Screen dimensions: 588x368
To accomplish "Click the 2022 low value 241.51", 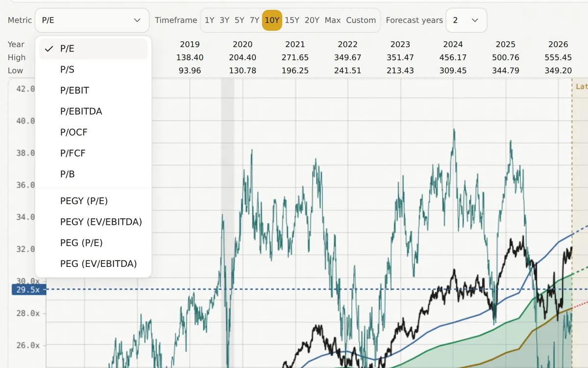I will pyautogui.click(x=348, y=71).
